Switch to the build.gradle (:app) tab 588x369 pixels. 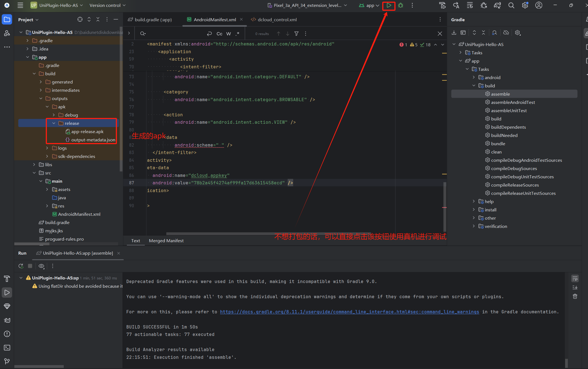(x=150, y=20)
